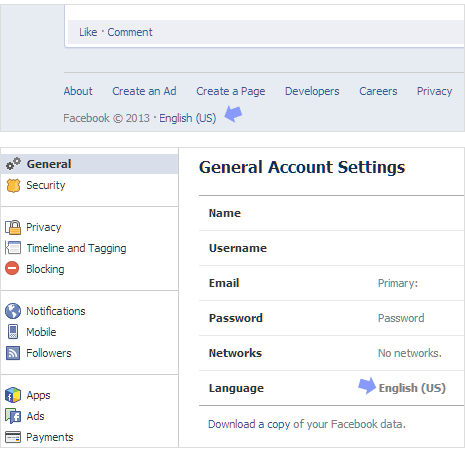This screenshot has width=465, height=456.
Task: Click the No networks. text
Action: tap(410, 353)
